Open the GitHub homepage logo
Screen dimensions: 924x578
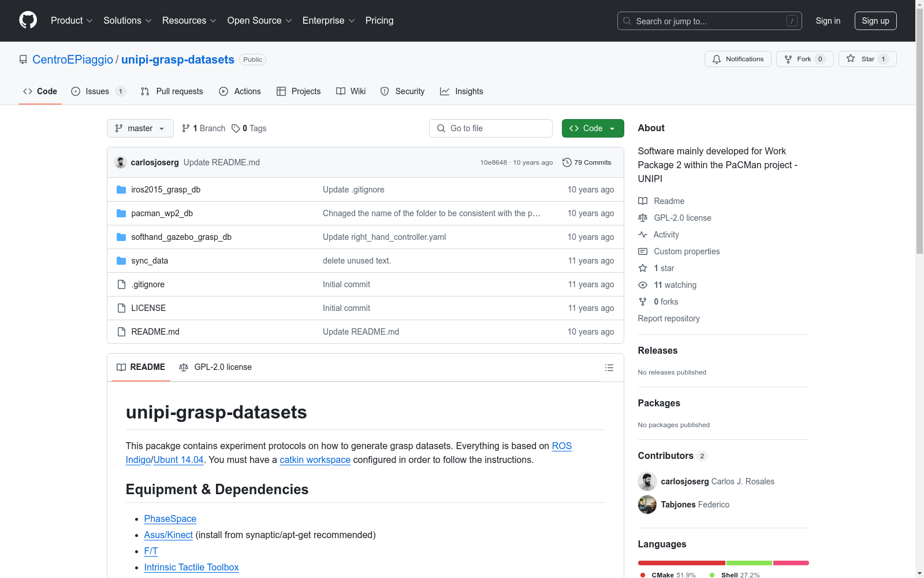pyautogui.click(x=28, y=20)
